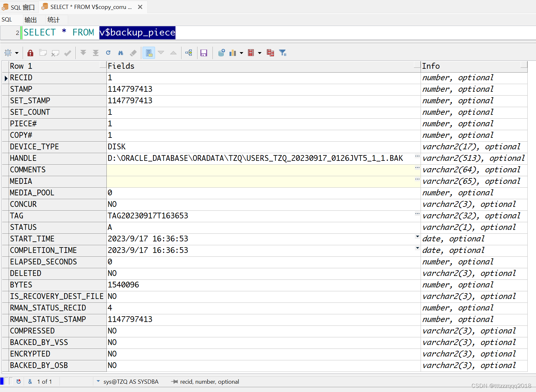Click the delete record icon

click(x=55, y=53)
